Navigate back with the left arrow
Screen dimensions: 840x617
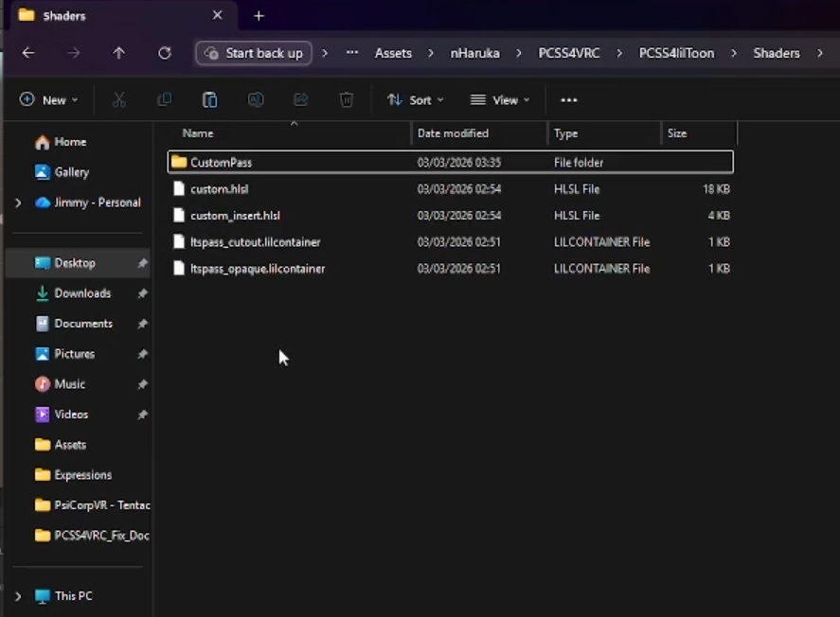[28, 53]
